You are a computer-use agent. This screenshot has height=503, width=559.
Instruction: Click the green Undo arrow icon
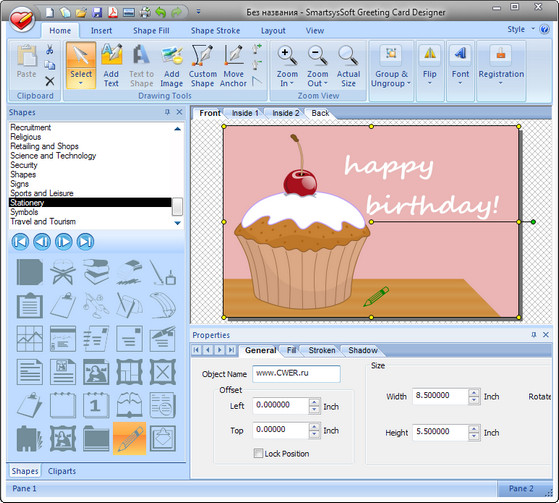pyautogui.click(x=161, y=13)
